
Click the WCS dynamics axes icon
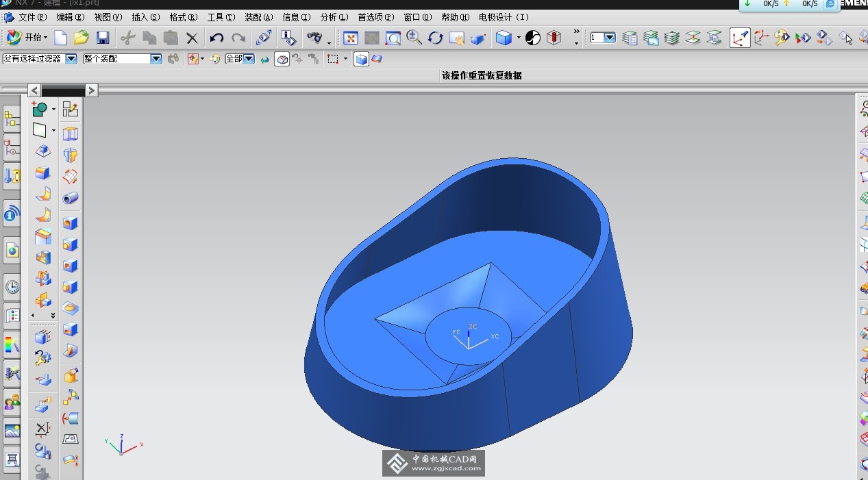(761, 38)
